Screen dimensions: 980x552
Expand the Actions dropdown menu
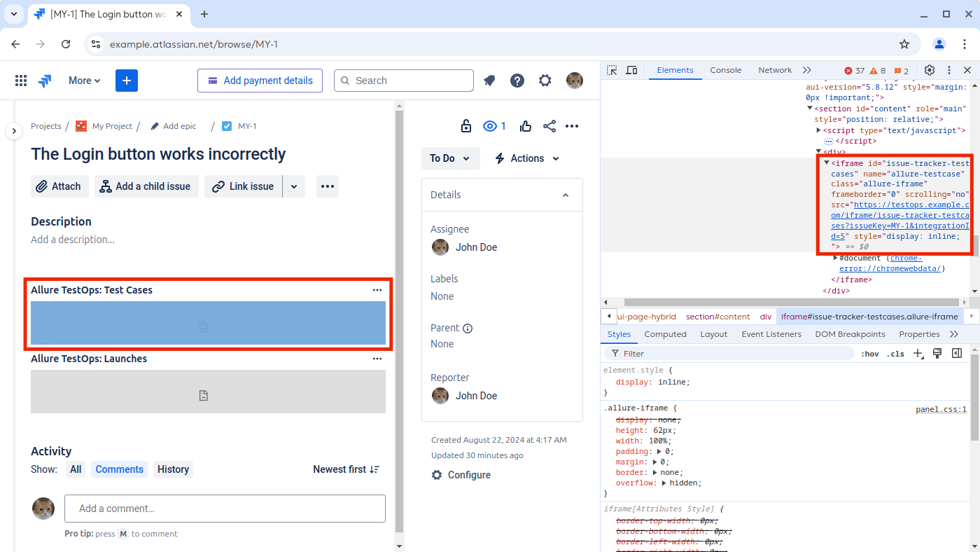click(x=527, y=158)
